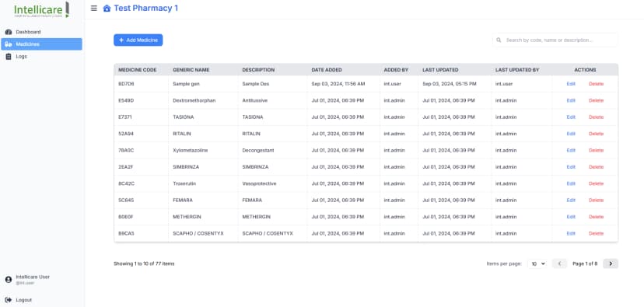The image size is (644, 307).
Task: Click the Page 1 of 8 indicator
Action: [585, 263]
